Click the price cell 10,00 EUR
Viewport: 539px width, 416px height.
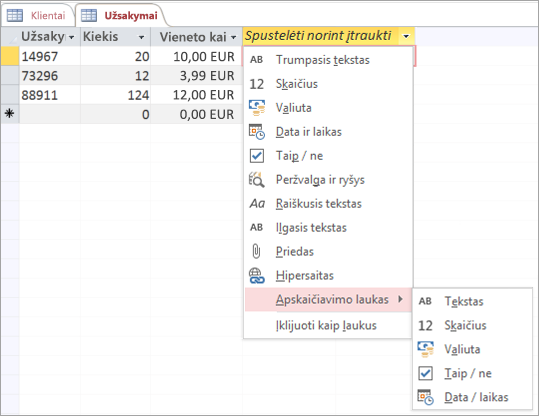pyautogui.click(x=197, y=56)
